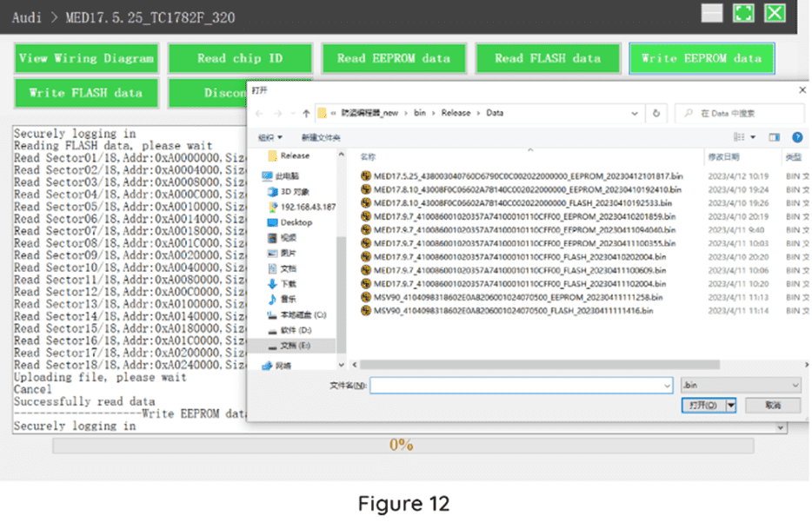Refresh the Data folder listing
Viewport: 812px width, 522px height.
coord(656,113)
